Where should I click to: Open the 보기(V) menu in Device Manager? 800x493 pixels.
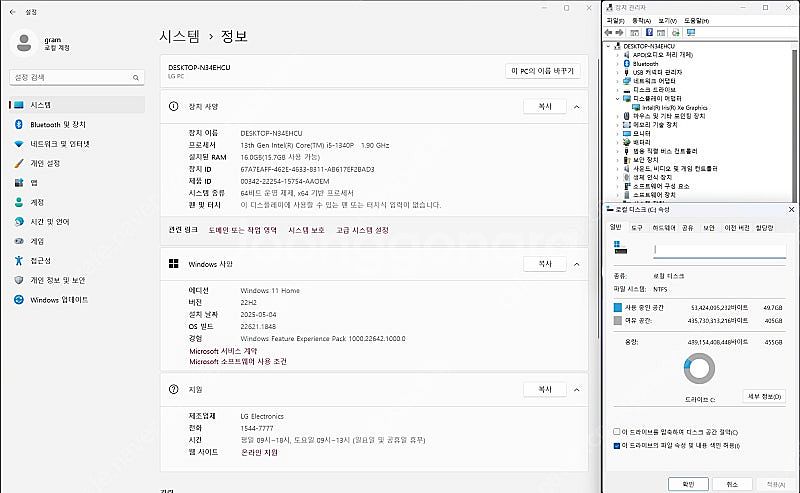point(667,21)
